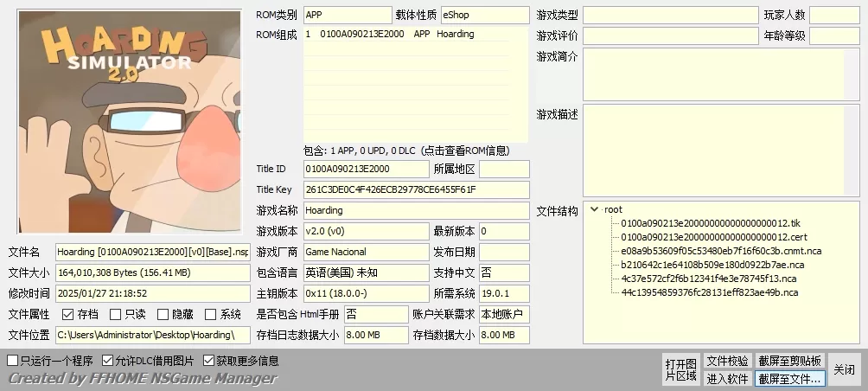Disable 获取更多信息 checkbox

(208, 361)
